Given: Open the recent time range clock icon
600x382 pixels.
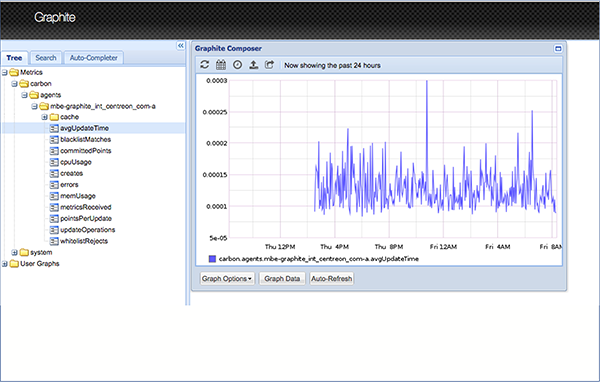Looking at the screenshot, I should (237, 65).
